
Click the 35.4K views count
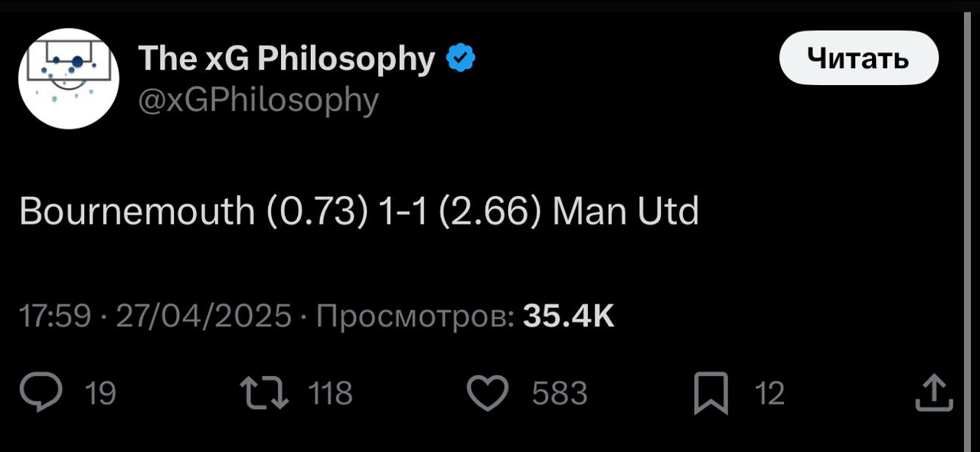tap(568, 316)
